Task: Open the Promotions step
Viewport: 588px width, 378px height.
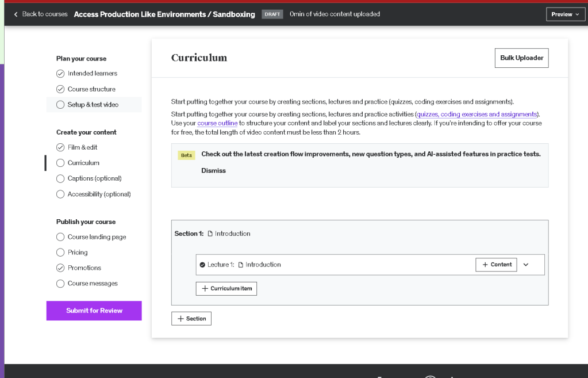Action: tap(84, 268)
